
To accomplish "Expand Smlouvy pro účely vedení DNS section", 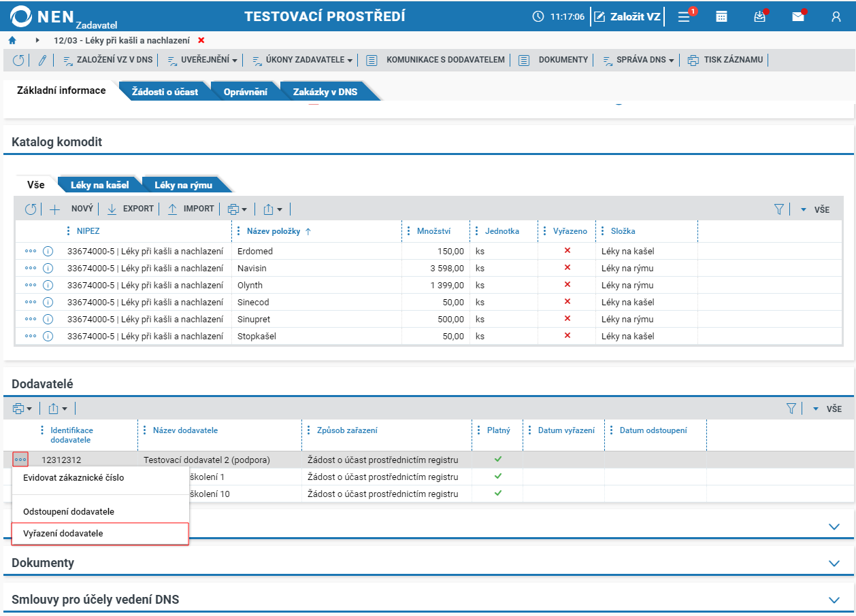I will tap(834, 600).
